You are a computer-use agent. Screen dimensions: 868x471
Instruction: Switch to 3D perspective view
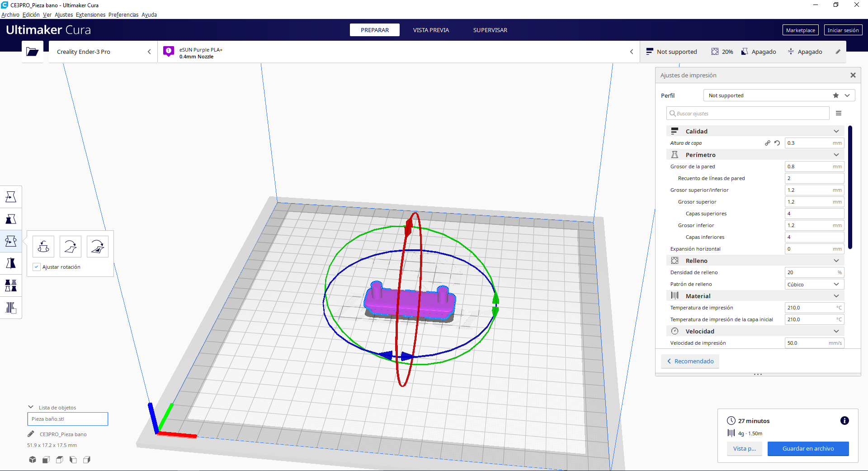[x=33, y=460]
